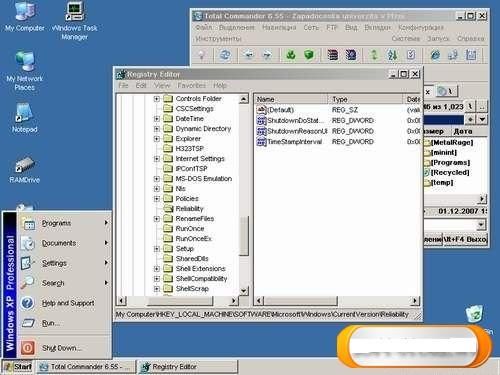The width and height of the screenshot is (500, 375).
Task: Click the blue archive icon in Total Commander toolbar
Action: 351,55
